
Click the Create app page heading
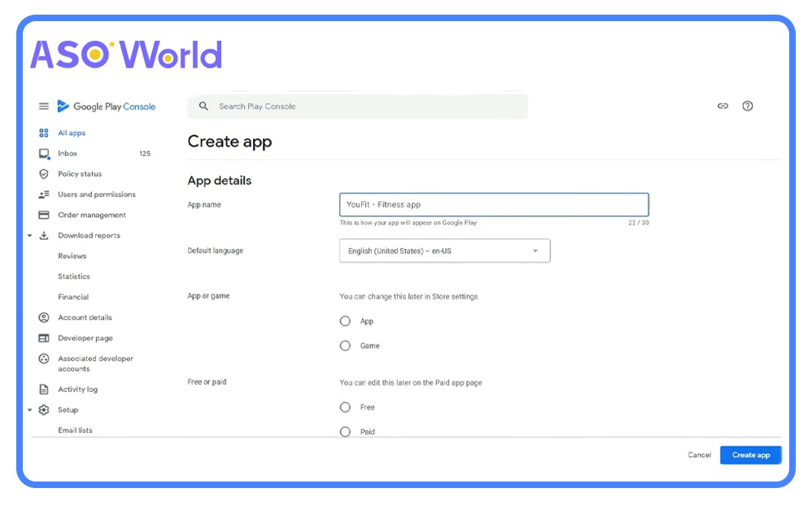coord(229,142)
